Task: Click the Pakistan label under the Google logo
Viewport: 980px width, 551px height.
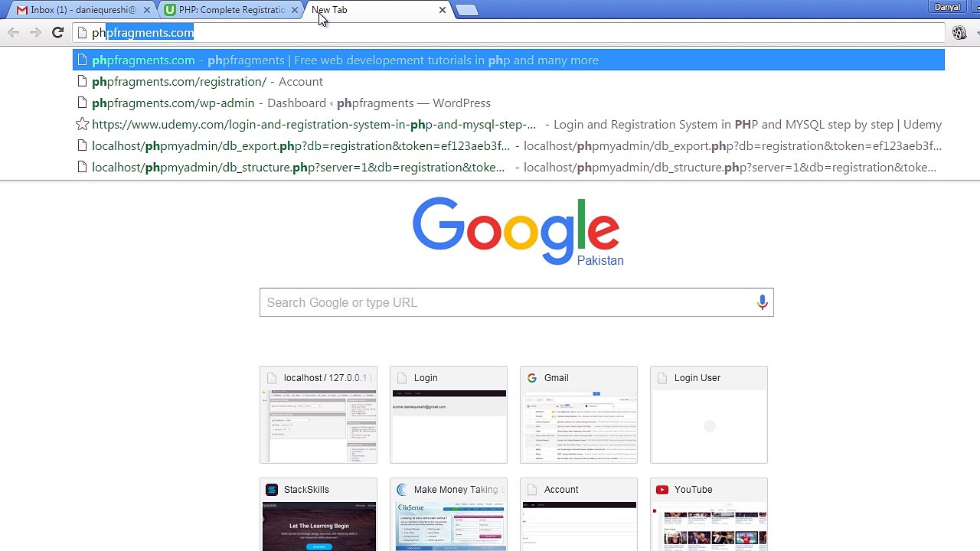Action: [600, 260]
